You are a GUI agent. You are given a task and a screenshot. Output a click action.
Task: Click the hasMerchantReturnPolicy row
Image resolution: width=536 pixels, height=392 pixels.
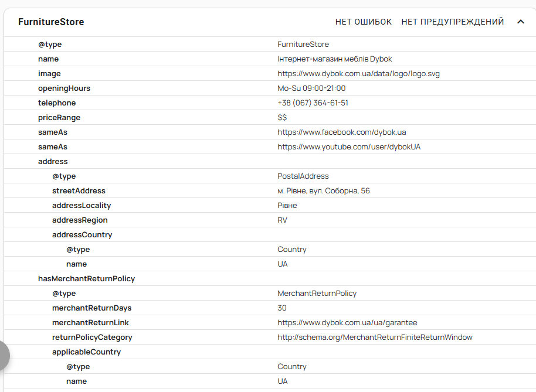(x=270, y=279)
